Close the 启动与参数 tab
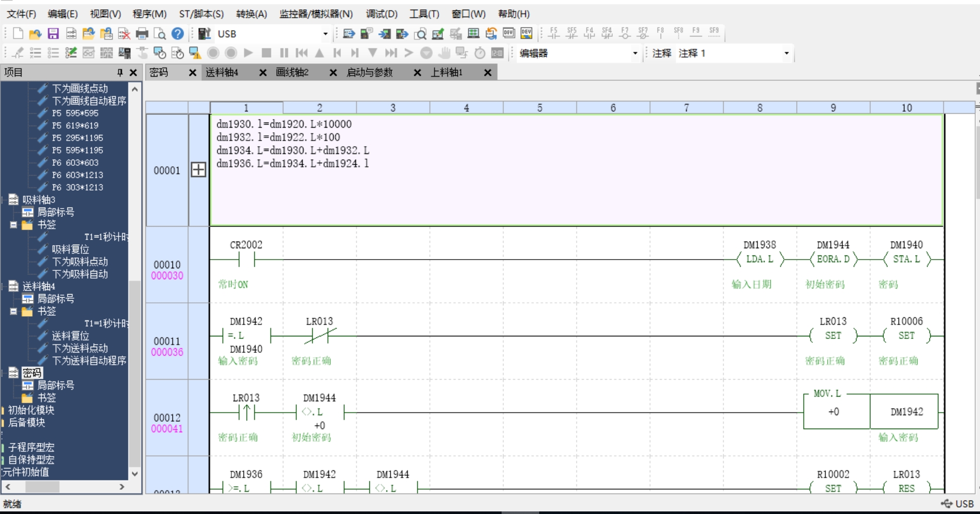This screenshot has width=980, height=514. point(417,73)
